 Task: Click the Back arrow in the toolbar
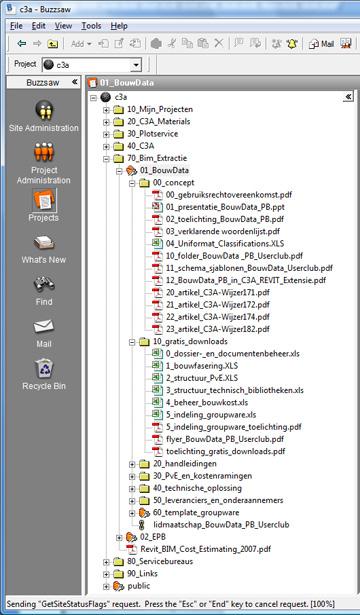[22, 44]
